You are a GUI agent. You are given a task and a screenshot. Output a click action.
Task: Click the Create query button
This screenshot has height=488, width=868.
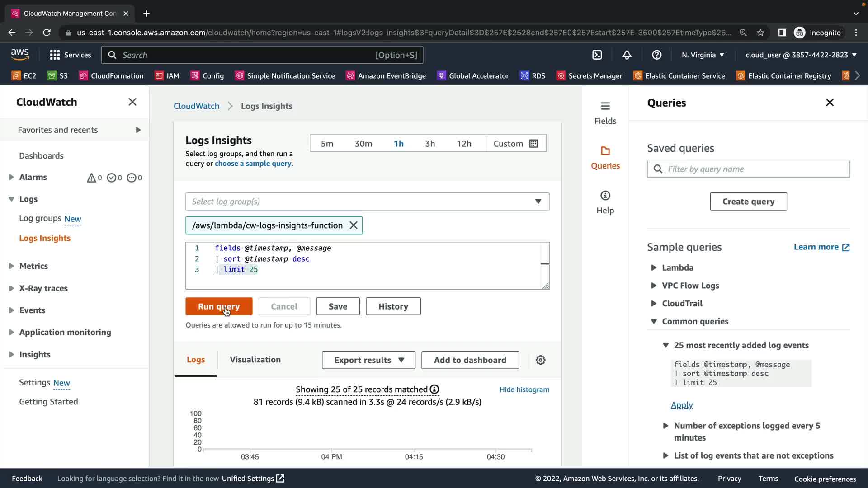748,202
